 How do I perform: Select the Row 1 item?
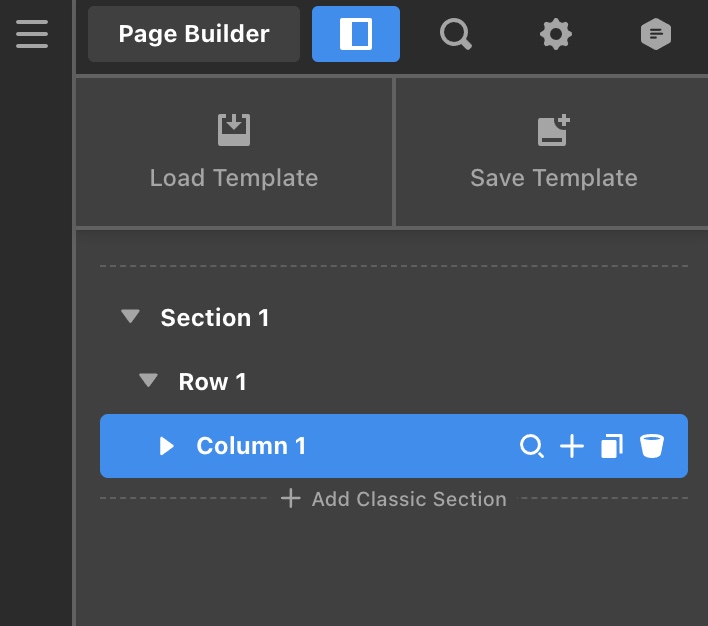212,382
